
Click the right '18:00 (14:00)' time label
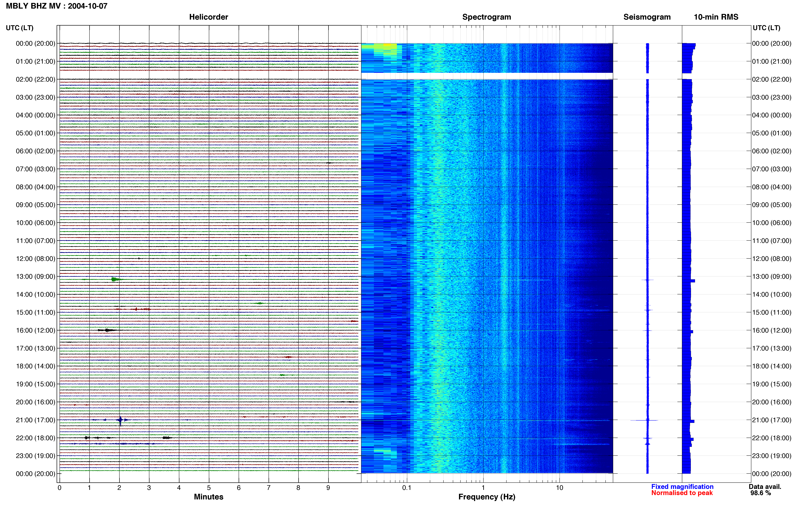(x=772, y=366)
